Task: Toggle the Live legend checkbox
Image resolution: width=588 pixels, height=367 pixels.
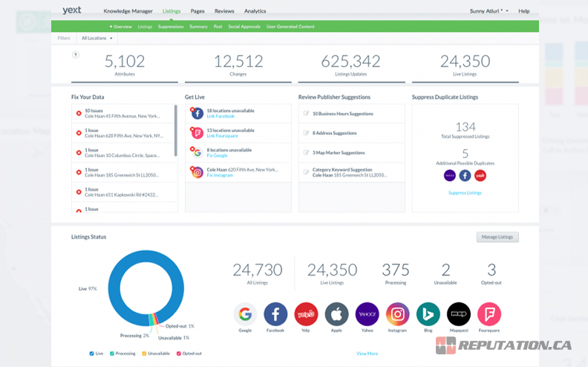Action: click(91, 353)
